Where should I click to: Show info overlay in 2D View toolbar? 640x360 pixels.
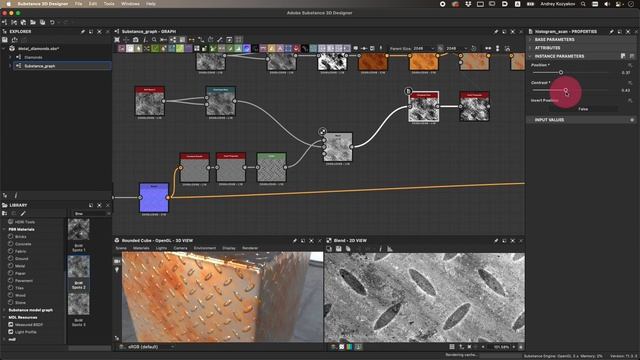pyautogui.click(x=380, y=249)
